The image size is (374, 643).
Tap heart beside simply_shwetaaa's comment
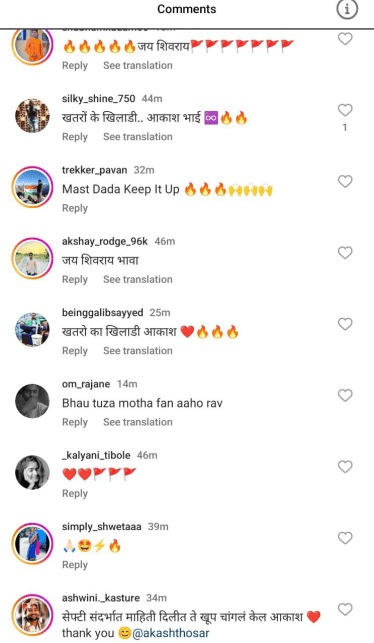point(345,538)
